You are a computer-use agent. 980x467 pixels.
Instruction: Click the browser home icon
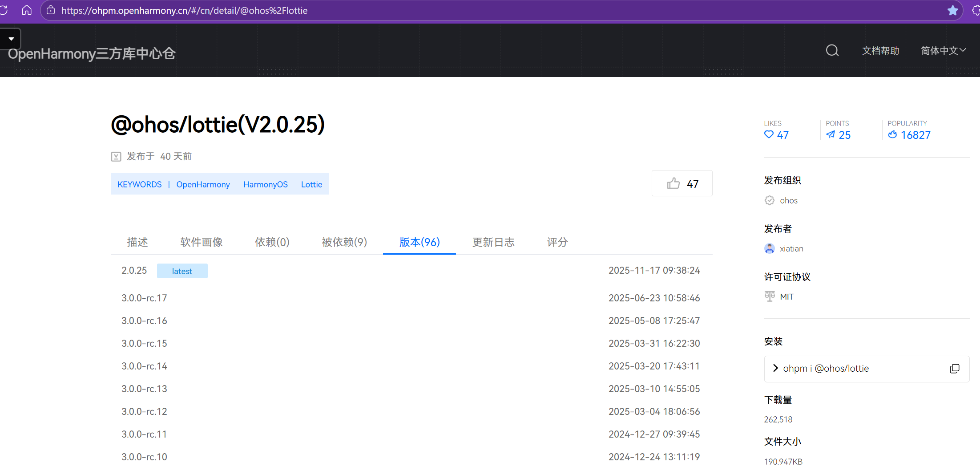tap(27, 10)
